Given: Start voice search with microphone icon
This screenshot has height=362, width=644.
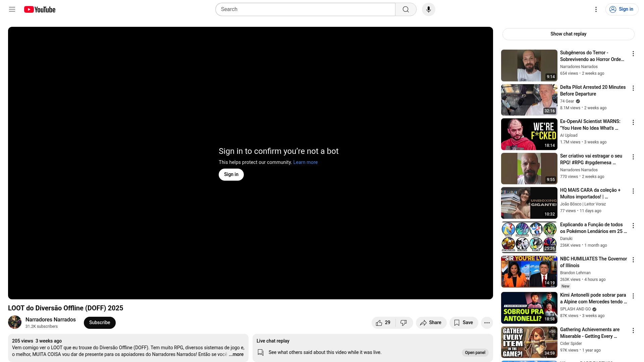Looking at the screenshot, I should click(428, 9).
